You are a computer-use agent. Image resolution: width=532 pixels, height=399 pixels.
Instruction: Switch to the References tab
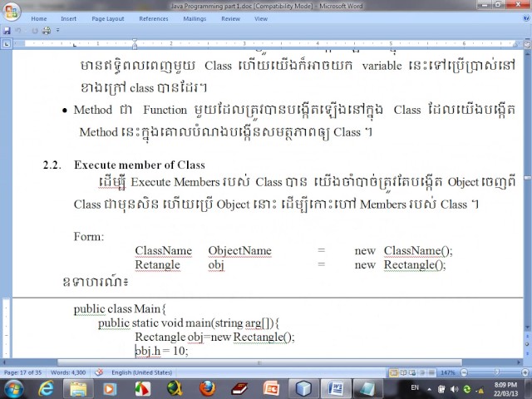click(154, 19)
